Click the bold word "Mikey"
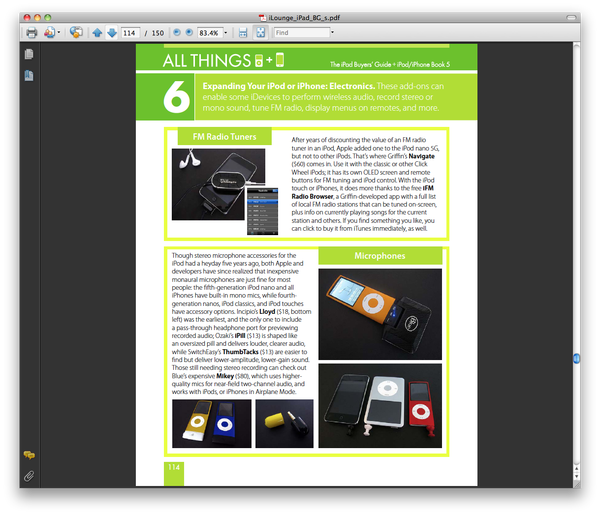Screen dimensions: 600x515 coord(225,376)
